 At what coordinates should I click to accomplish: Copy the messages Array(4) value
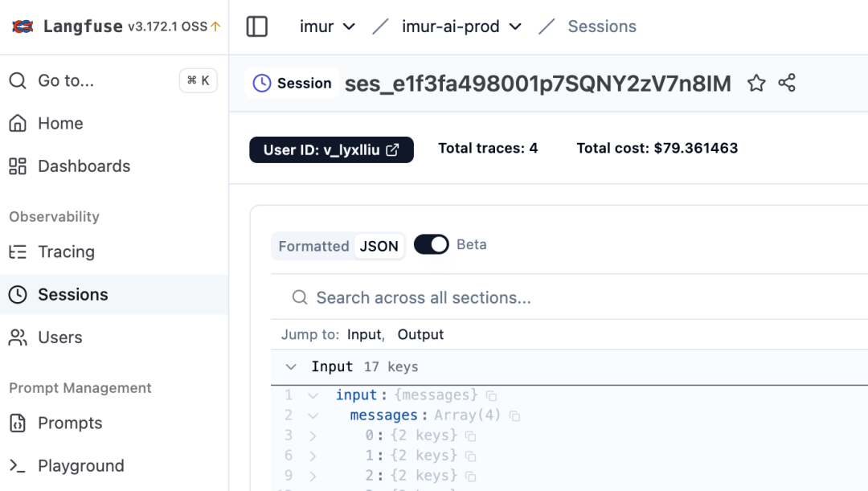click(x=514, y=415)
